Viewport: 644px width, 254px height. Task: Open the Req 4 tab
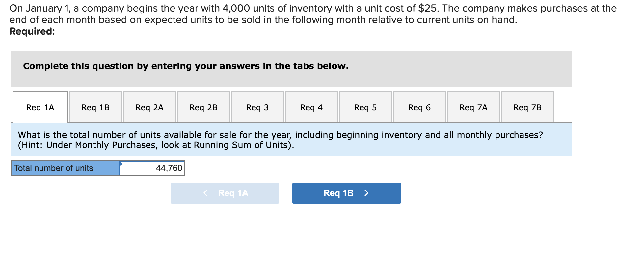click(x=311, y=107)
